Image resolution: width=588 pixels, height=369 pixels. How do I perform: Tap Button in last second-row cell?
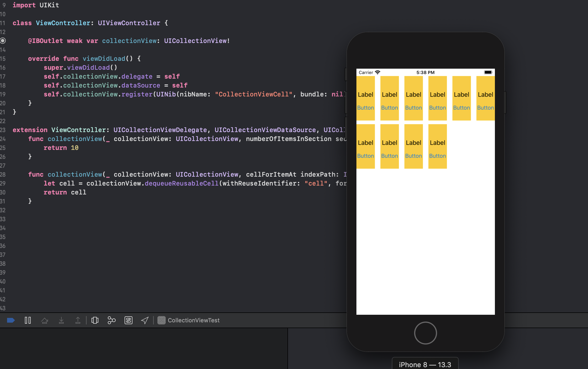pos(437,156)
